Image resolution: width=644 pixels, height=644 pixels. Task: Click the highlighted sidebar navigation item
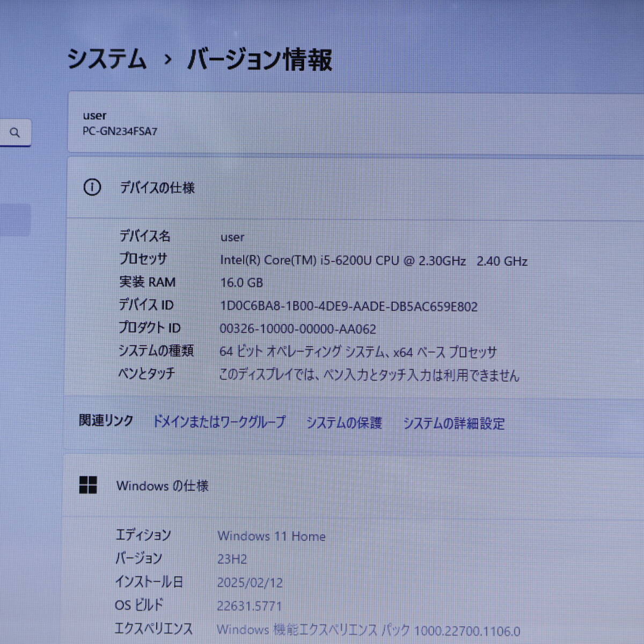tap(15, 220)
